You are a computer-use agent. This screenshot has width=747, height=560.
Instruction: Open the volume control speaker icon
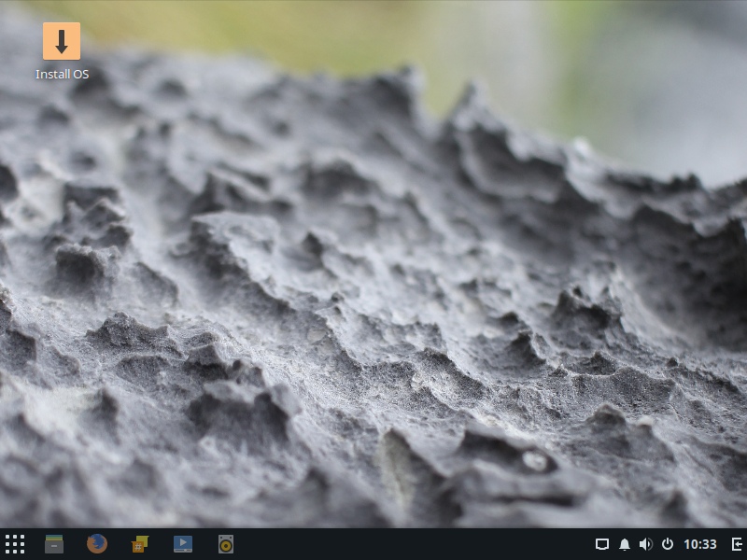click(646, 544)
